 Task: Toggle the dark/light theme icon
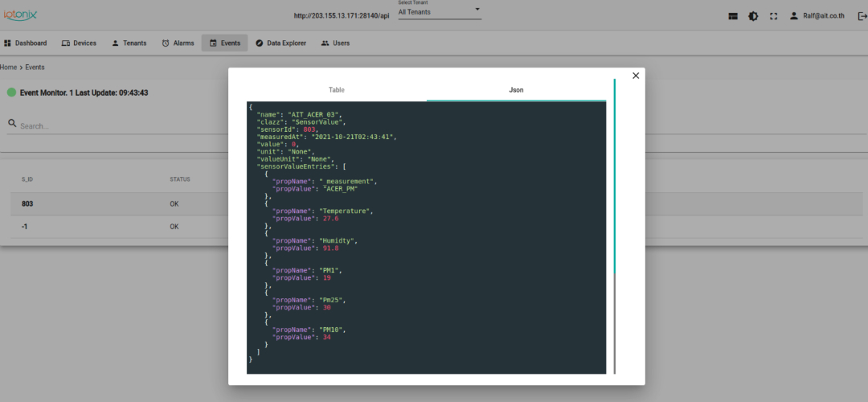753,15
